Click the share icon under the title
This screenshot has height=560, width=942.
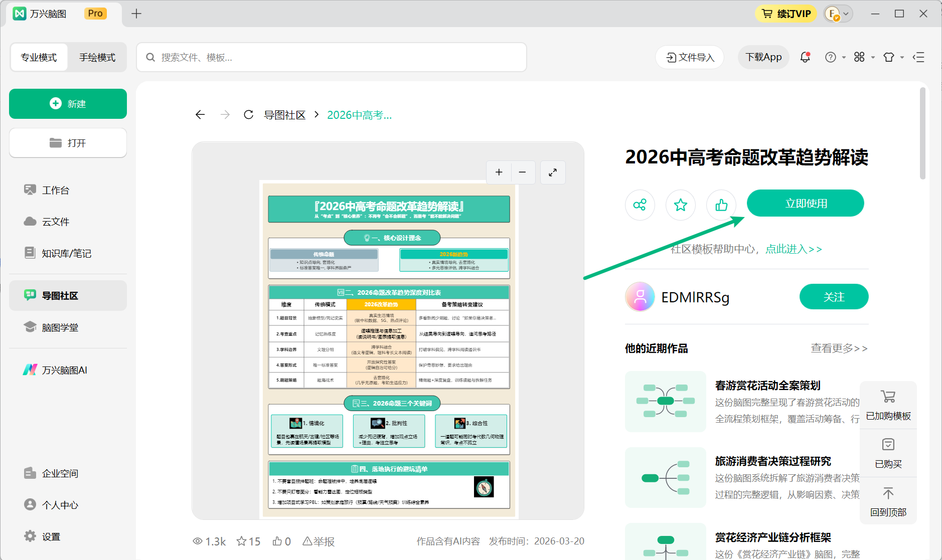640,205
